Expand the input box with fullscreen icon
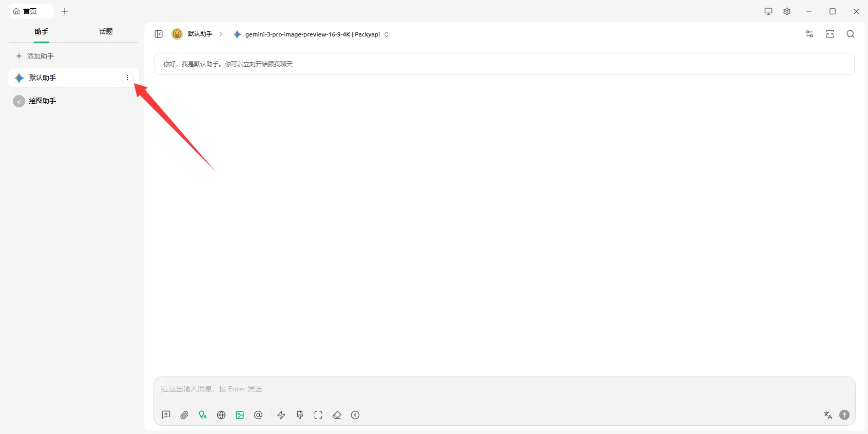The width and height of the screenshot is (868, 434). point(318,415)
